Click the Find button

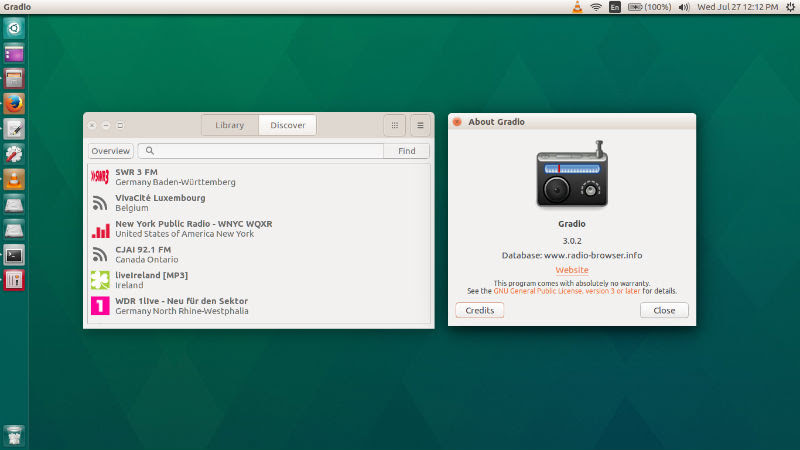pyautogui.click(x=407, y=151)
